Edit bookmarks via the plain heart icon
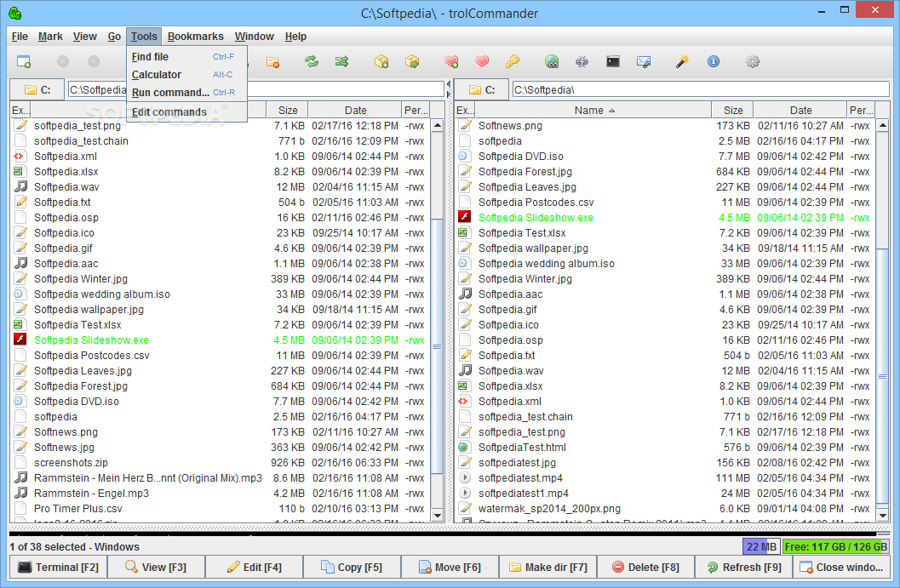900x588 pixels. (x=482, y=61)
